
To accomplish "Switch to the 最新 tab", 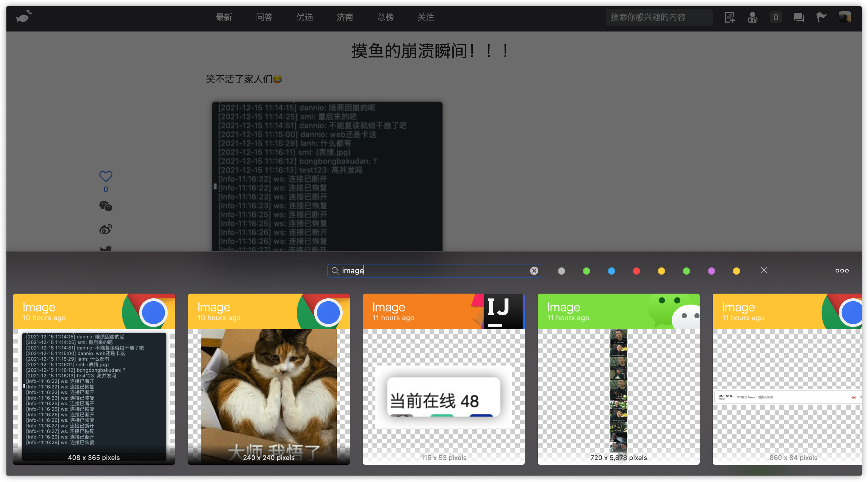I will [x=224, y=17].
